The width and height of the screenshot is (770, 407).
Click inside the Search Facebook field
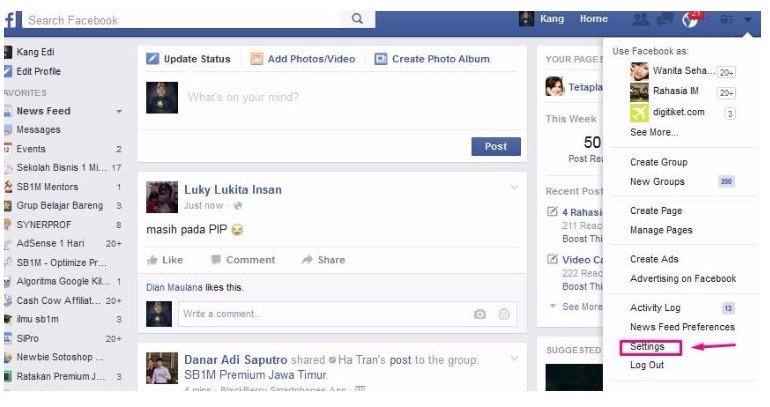pos(182,20)
